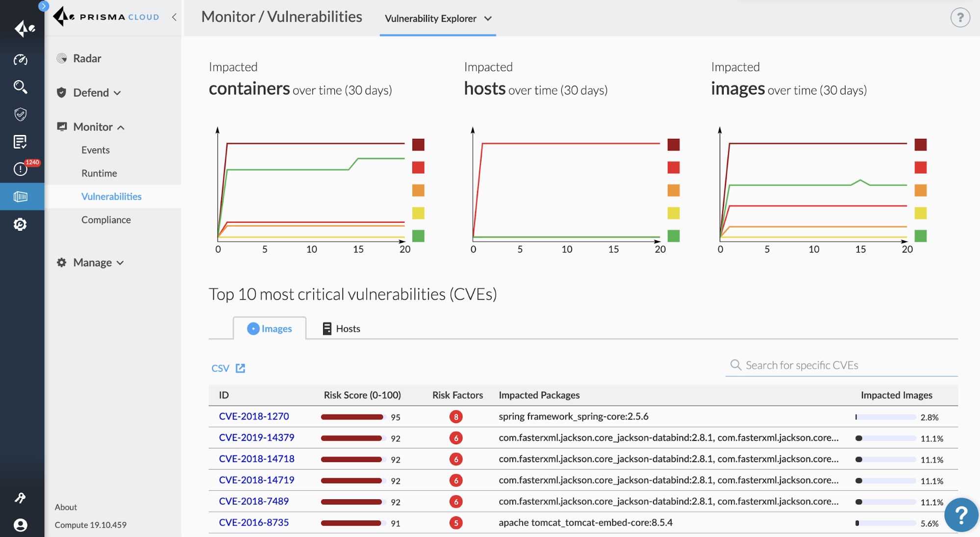Go to Compliance under Monitor
This screenshot has height=537, width=980.
pyautogui.click(x=106, y=220)
